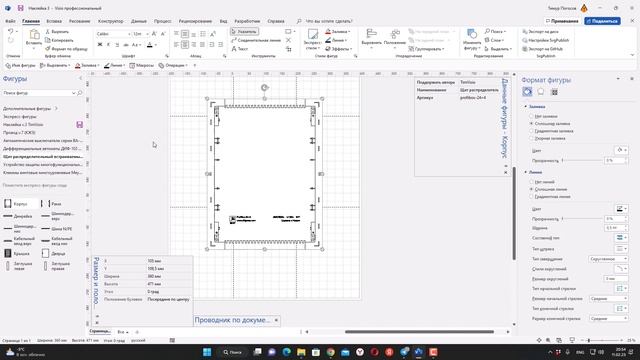Switch to the Data tab
Image resolution: width=640 pixels, height=360 pixels.
click(x=139, y=21)
